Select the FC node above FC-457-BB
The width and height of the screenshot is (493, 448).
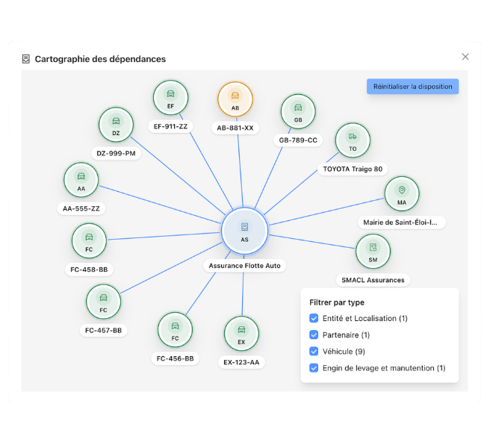click(103, 302)
